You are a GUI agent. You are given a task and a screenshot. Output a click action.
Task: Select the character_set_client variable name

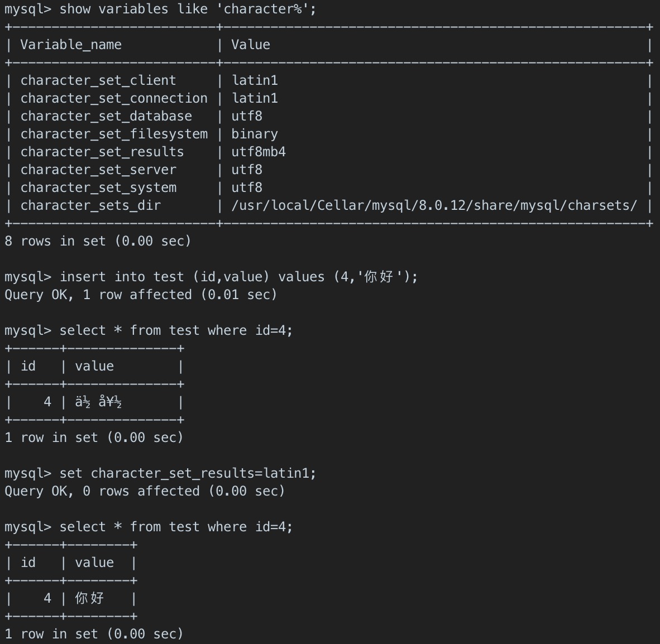click(x=98, y=80)
